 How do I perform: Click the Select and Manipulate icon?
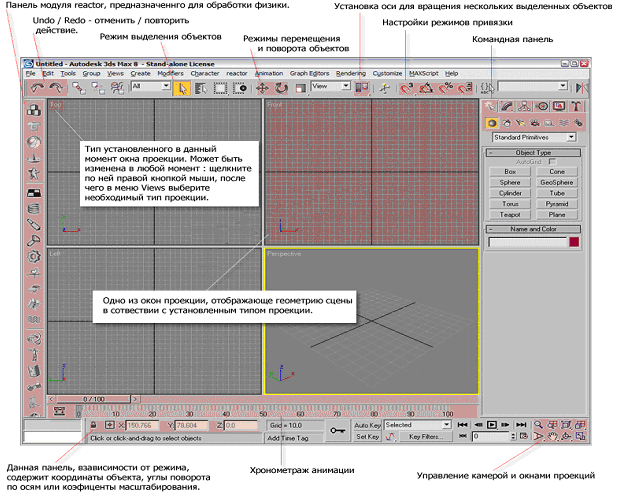pyautogui.click(x=384, y=88)
